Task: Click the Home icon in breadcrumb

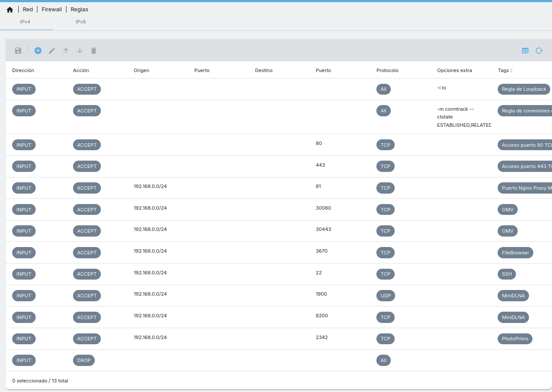Action: pyautogui.click(x=10, y=10)
